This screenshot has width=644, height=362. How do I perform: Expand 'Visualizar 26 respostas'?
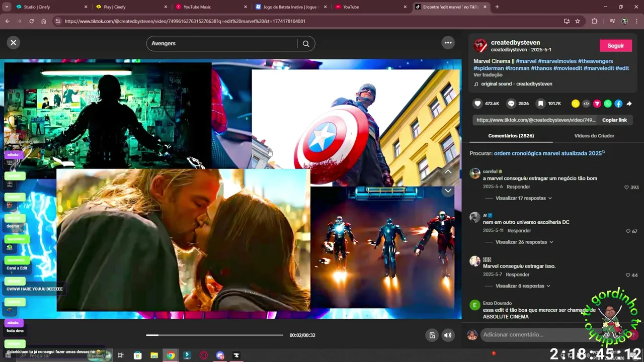(x=524, y=242)
